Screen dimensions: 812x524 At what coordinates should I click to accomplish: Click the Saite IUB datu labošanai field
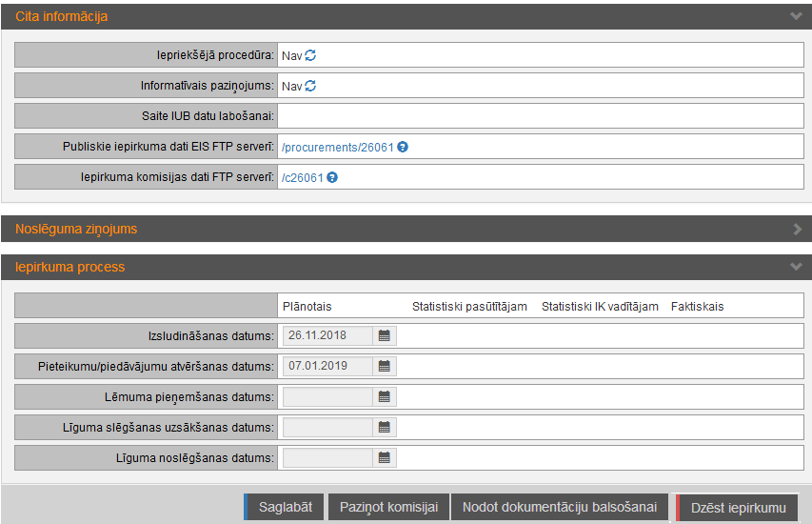click(x=540, y=116)
